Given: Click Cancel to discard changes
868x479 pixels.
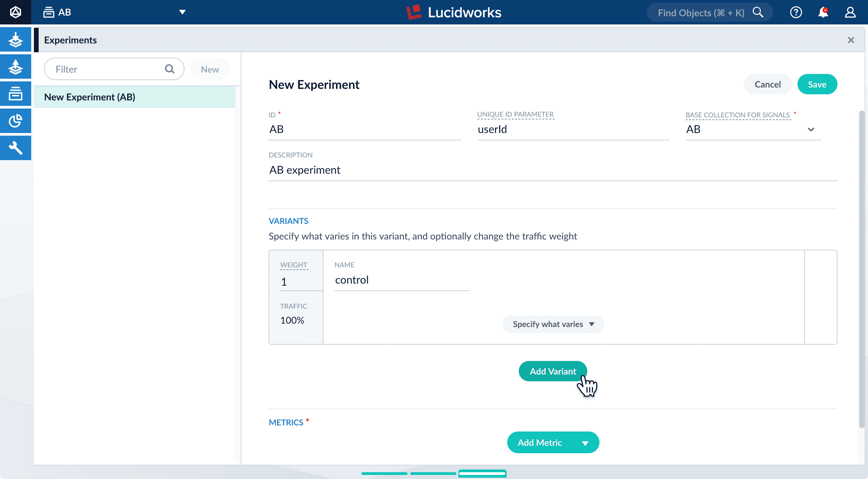Looking at the screenshot, I should 767,84.
